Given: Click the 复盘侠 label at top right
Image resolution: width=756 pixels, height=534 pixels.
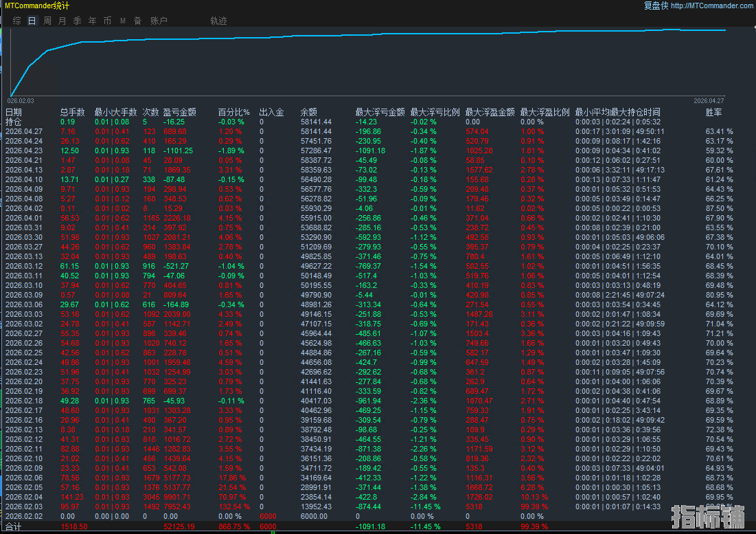Looking at the screenshot, I should [x=655, y=5].
